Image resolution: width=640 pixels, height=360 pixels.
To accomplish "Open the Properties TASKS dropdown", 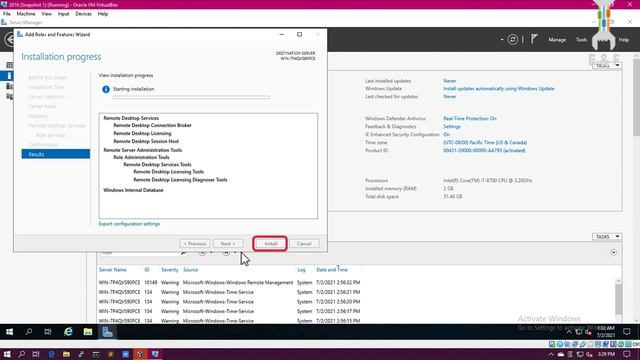I will click(607, 65).
